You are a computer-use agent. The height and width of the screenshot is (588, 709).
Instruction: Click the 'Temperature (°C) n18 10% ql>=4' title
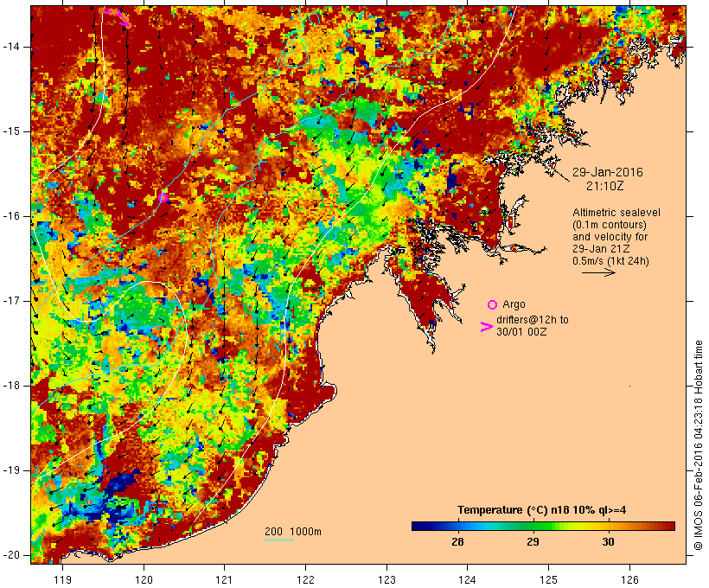coord(542,510)
